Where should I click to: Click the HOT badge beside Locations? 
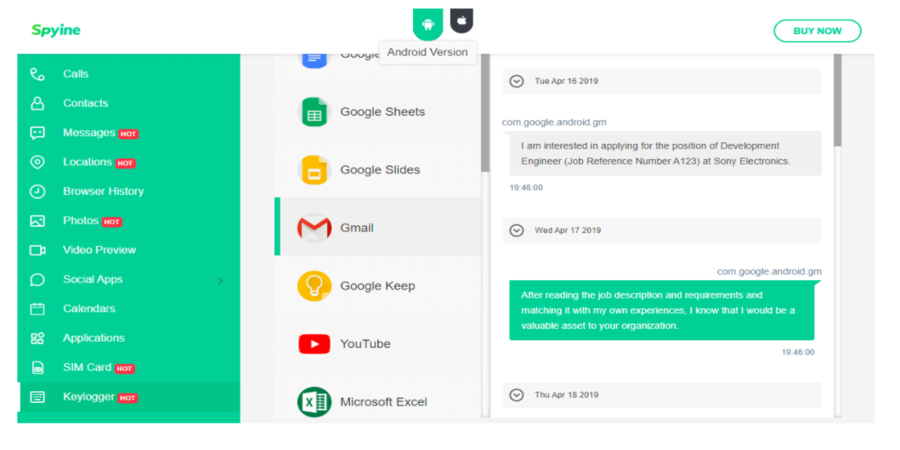click(x=125, y=164)
